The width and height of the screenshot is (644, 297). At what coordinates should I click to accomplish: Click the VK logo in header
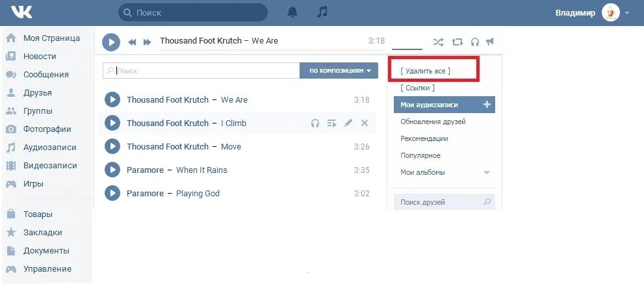pyautogui.click(x=21, y=13)
